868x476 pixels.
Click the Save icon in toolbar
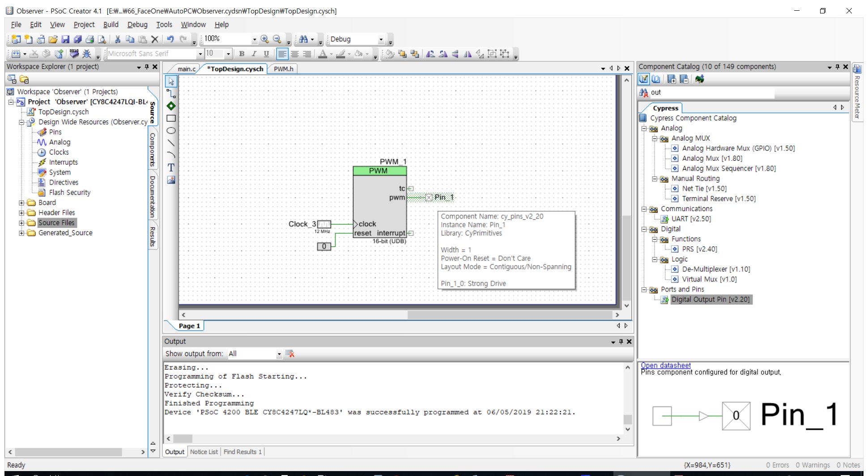click(65, 39)
